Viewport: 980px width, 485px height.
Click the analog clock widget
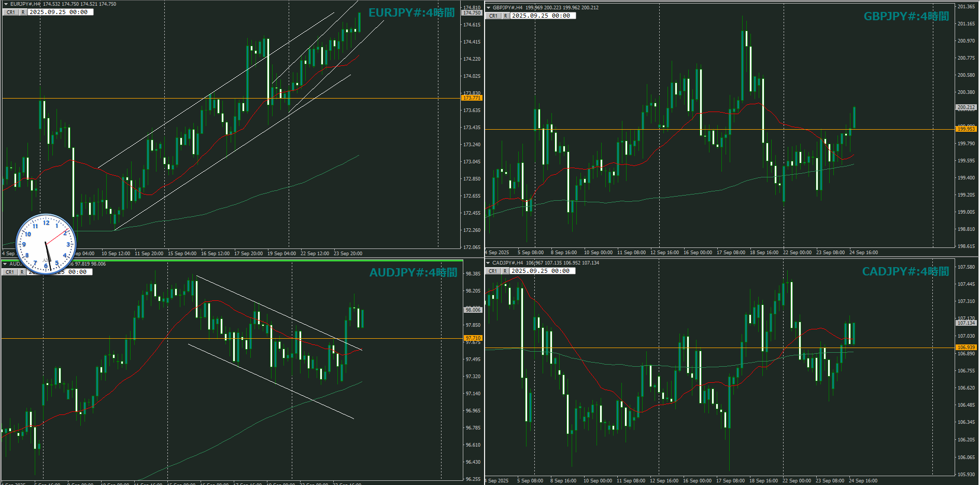46,244
